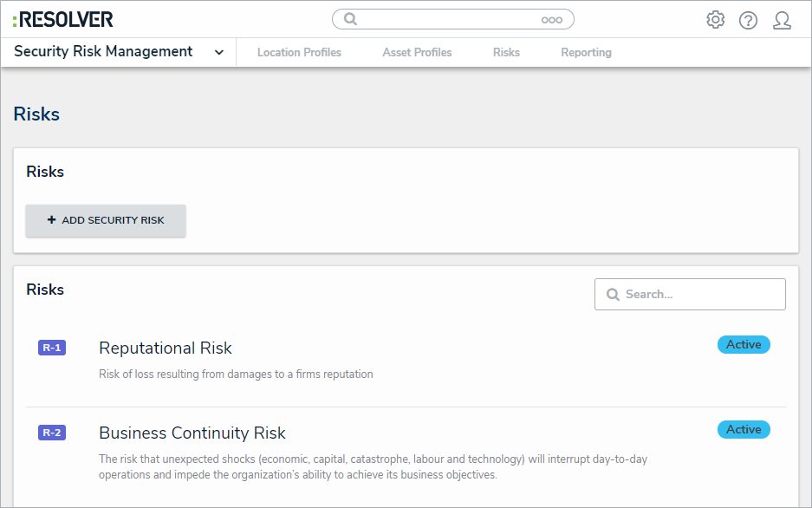The image size is (812, 508).
Task: Switch to the Asset Profiles tab
Action: [x=417, y=53]
